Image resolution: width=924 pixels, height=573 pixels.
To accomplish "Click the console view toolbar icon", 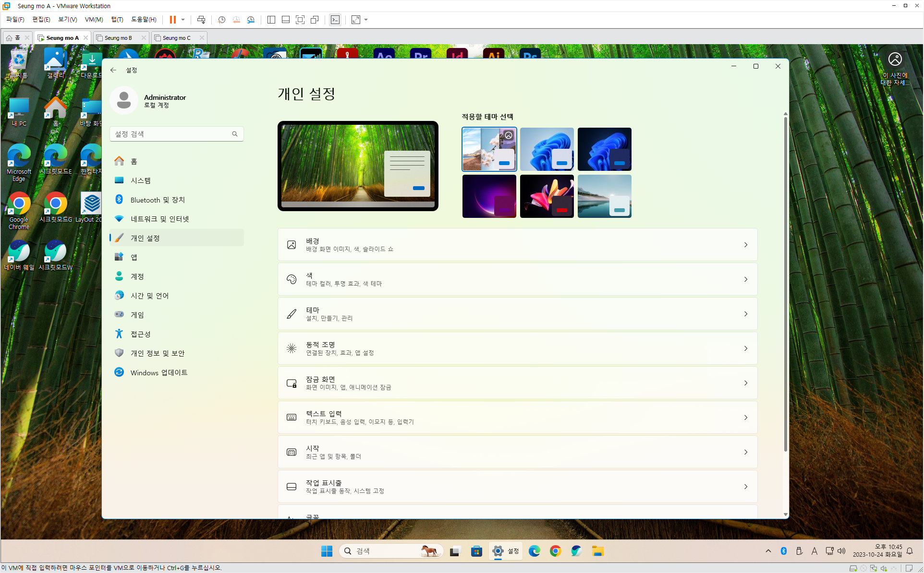I will click(335, 20).
